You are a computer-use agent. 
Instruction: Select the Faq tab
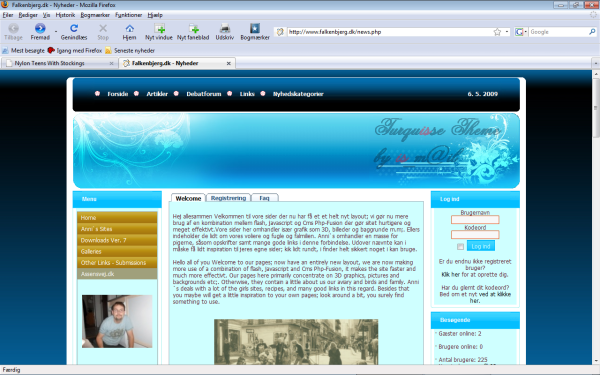coord(264,198)
